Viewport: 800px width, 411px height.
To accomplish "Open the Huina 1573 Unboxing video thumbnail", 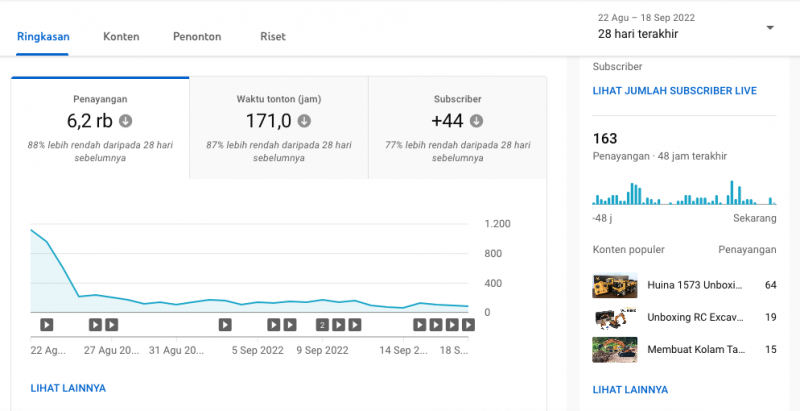I will pos(615,285).
